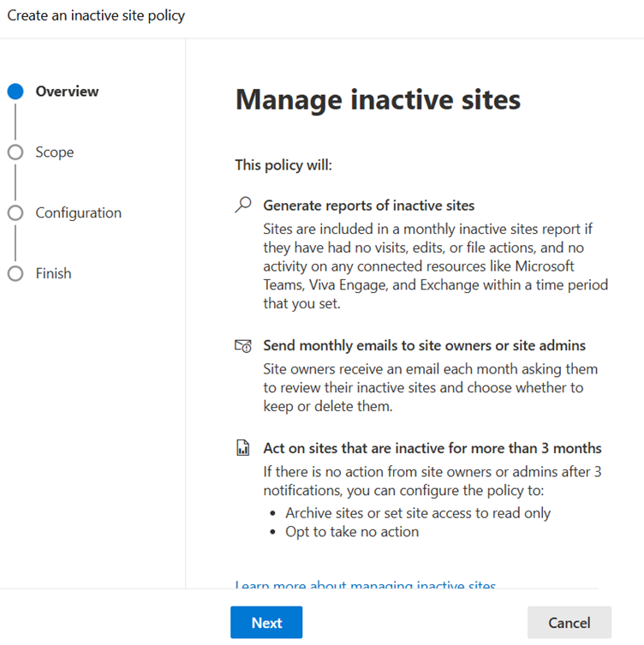Click the paragraph starting 'Sites are included'
The image size is (644, 645).
436,266
